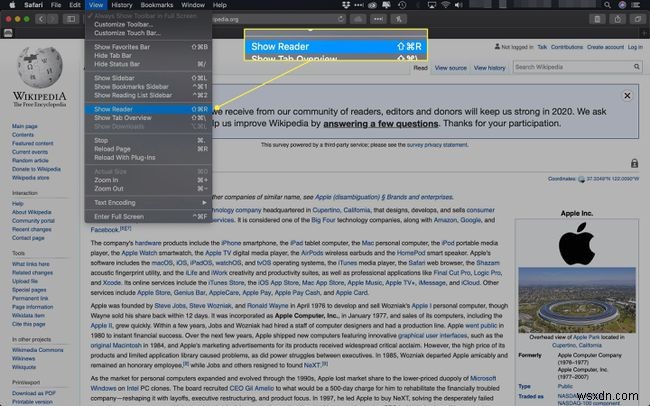Open the What links here link

(x=30, y=264)
